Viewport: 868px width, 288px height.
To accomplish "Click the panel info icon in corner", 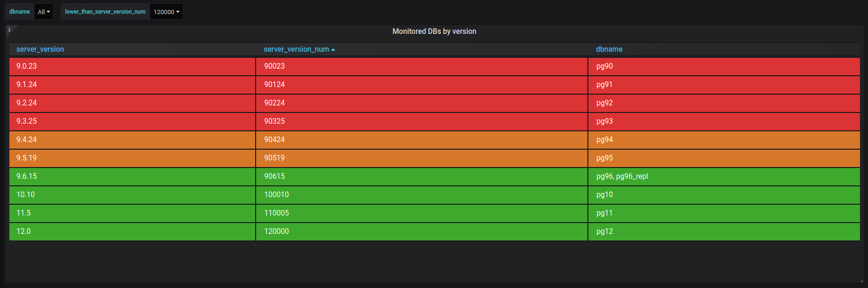I will click(x=9, y=30).
